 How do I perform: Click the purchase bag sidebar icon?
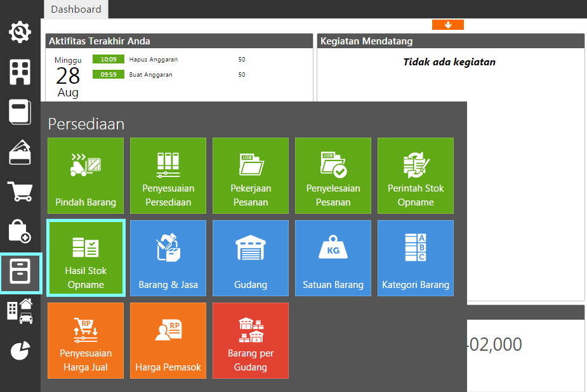(x=20, y=232)
